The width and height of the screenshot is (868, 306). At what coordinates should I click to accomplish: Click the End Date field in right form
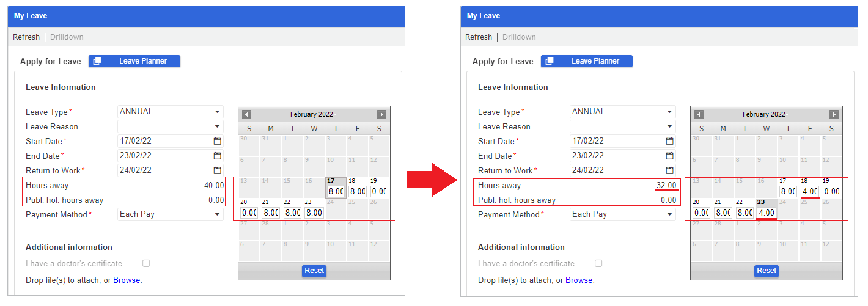click(616, 156)
